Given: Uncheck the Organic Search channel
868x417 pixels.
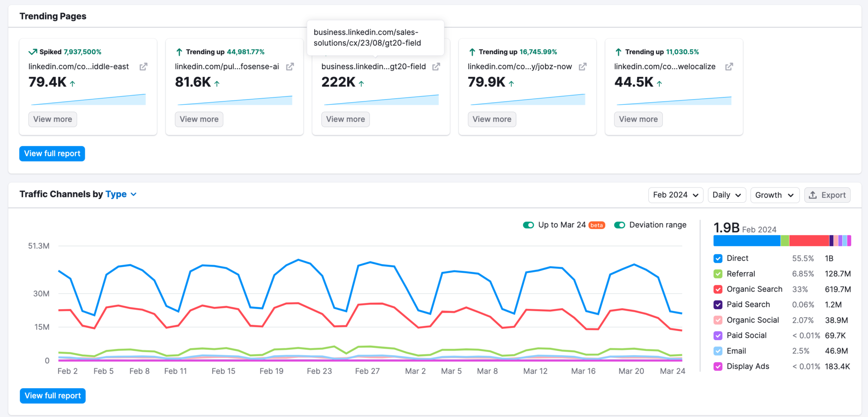Looking at the screenshot, I should [718, 289].
